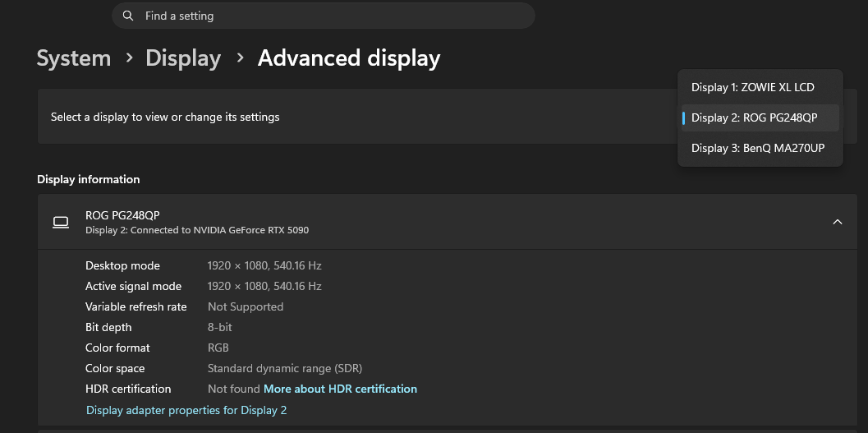The image size is (868, 433).
Task: Select Display 2: ROG PG248QP option
Action: 760,117
